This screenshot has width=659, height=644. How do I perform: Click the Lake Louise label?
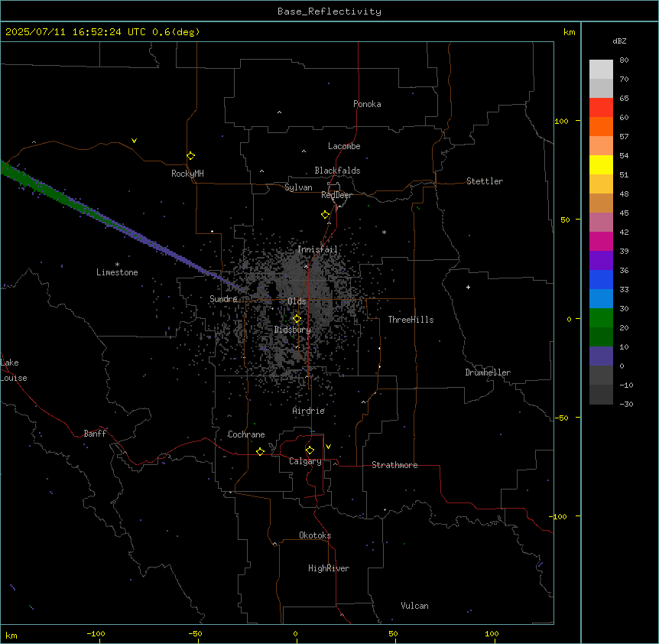tap(14, 370)
